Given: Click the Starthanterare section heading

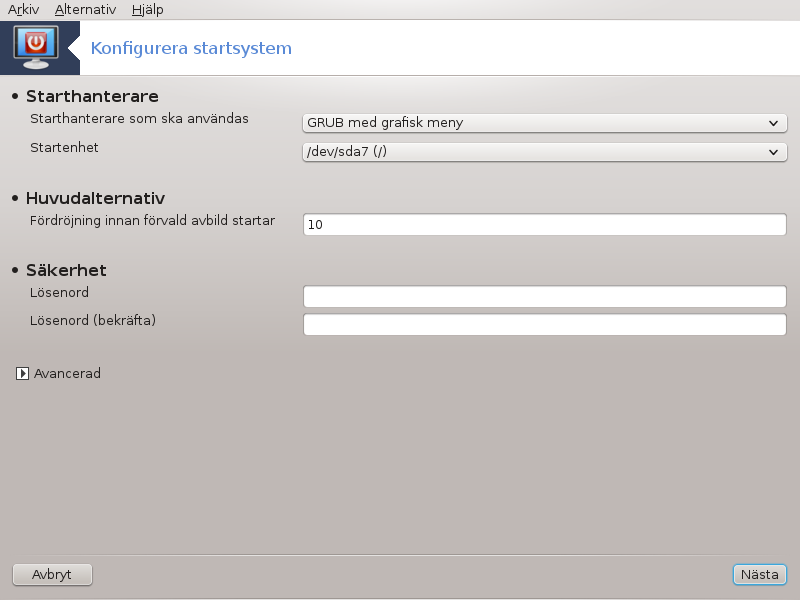Looking at the screenshot, I should [92, 96].
